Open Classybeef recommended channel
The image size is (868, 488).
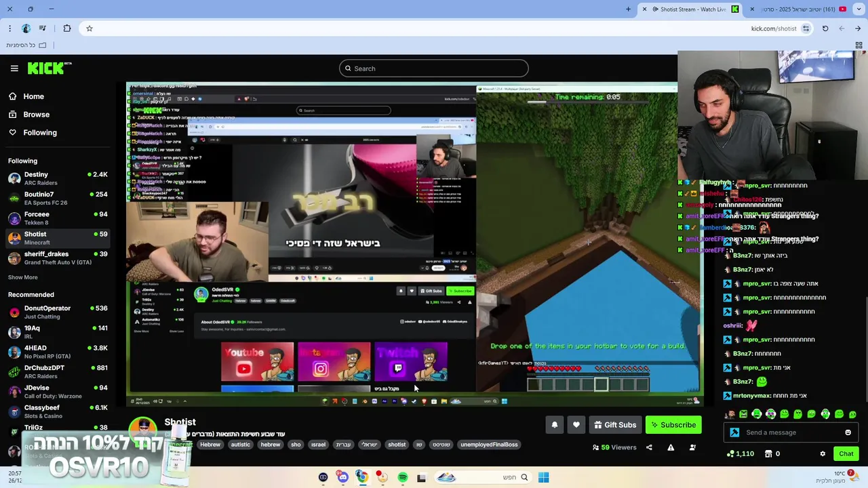[58, 411]
